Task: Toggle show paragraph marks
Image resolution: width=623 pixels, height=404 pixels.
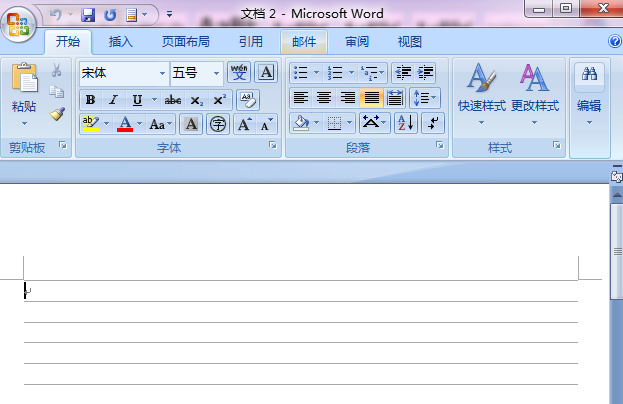Action: pyautogui.click(x=433, y=123)
